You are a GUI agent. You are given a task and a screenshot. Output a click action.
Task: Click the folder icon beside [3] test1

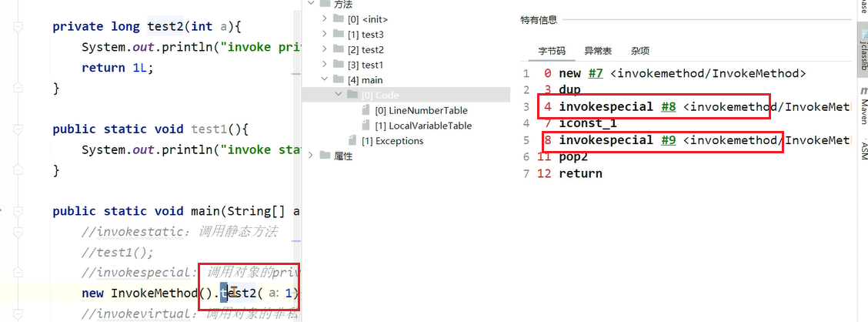(339, 65)
